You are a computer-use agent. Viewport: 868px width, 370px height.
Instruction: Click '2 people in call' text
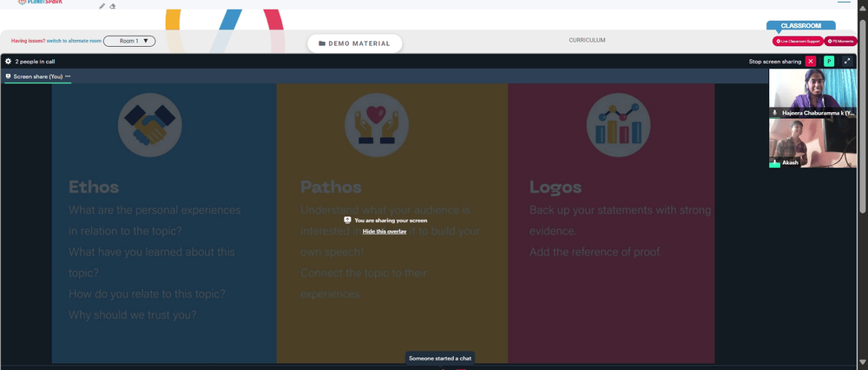35,62
